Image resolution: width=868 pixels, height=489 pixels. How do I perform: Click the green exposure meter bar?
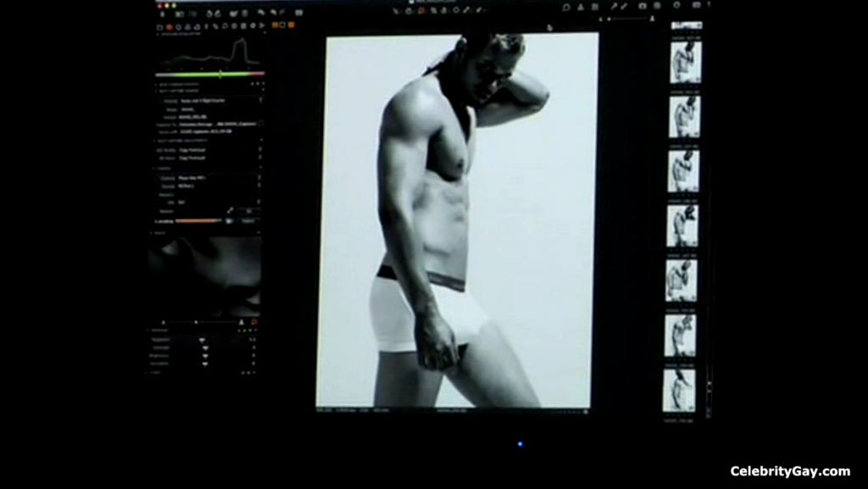pyautogui.click(x=209, y=74)
